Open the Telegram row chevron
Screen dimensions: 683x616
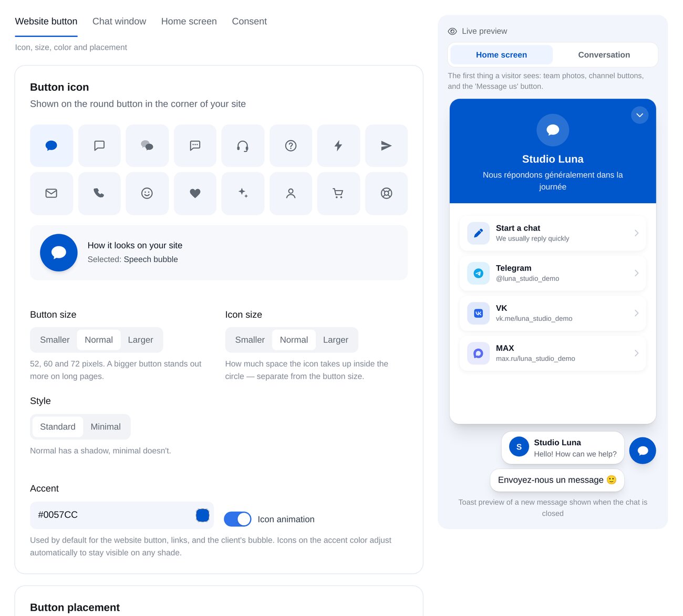coord(636,273)
